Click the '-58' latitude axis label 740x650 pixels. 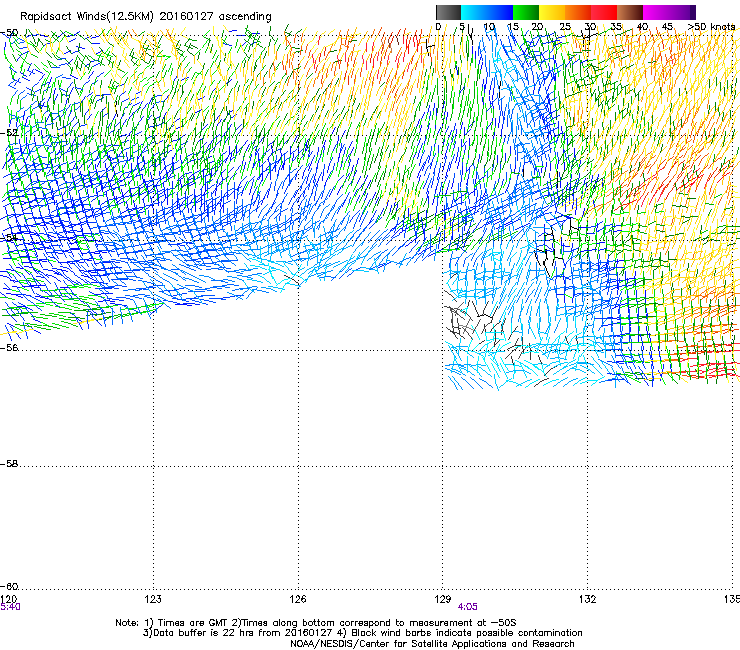click(9, 464)
